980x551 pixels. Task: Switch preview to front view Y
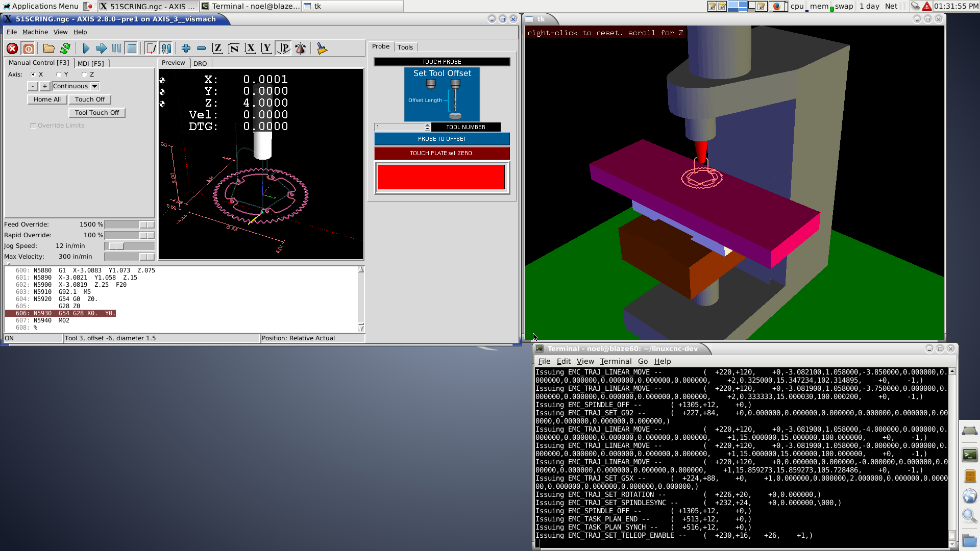click(266, 48)
